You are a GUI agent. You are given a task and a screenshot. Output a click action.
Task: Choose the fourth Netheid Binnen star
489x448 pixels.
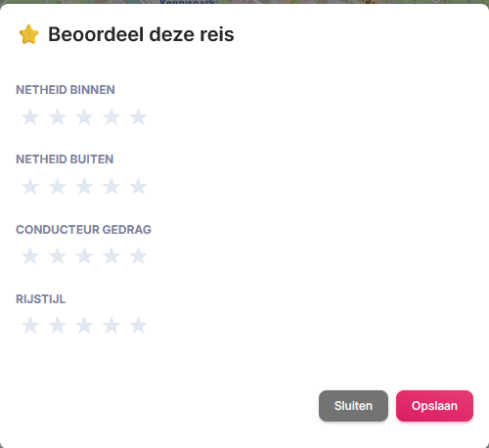click(111, 116)
